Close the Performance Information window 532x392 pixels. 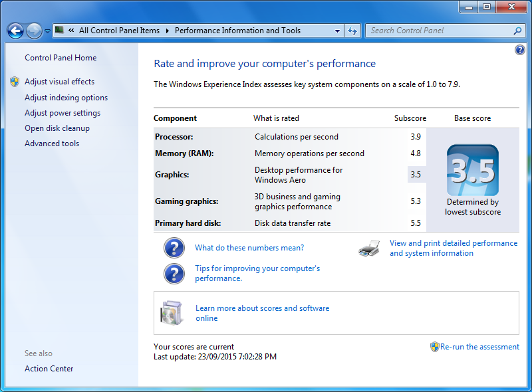pyautogui.click(x=511, y=7)
